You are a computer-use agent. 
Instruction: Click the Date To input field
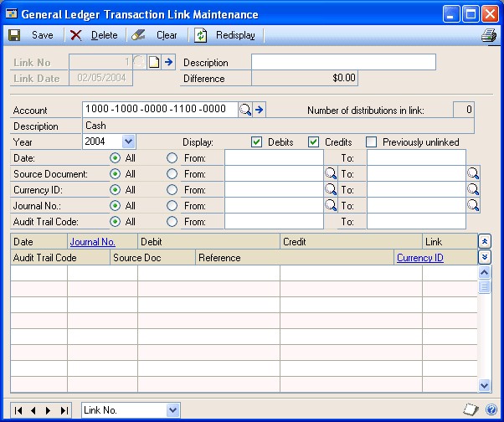pyautogui.click(x=416, y=157)
